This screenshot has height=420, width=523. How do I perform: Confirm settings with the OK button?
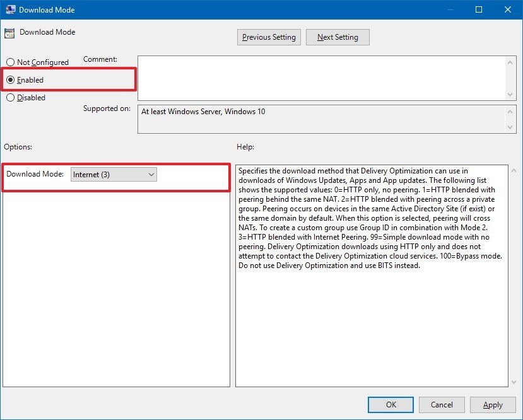tap(391, 405)
